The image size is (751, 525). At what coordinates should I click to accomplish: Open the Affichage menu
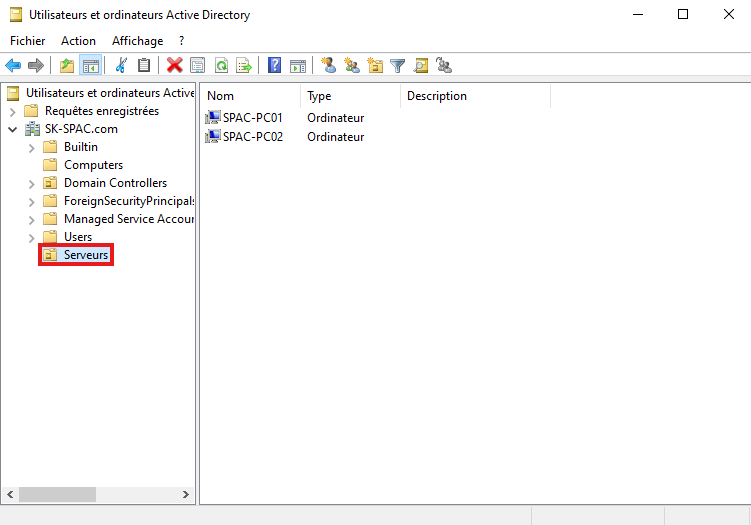pyautogui.click(x=137, y=41)
